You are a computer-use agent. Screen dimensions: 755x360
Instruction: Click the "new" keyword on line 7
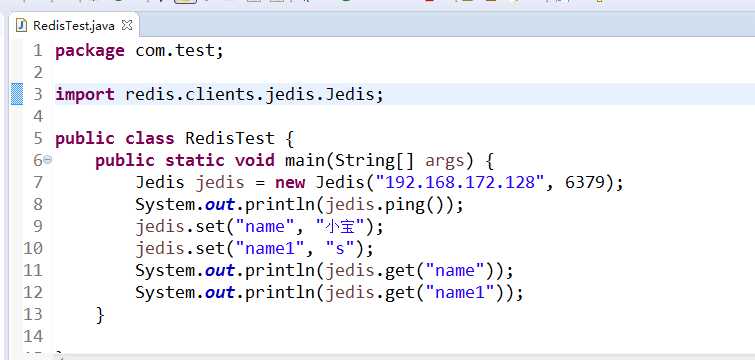click(x=290, y=183)
